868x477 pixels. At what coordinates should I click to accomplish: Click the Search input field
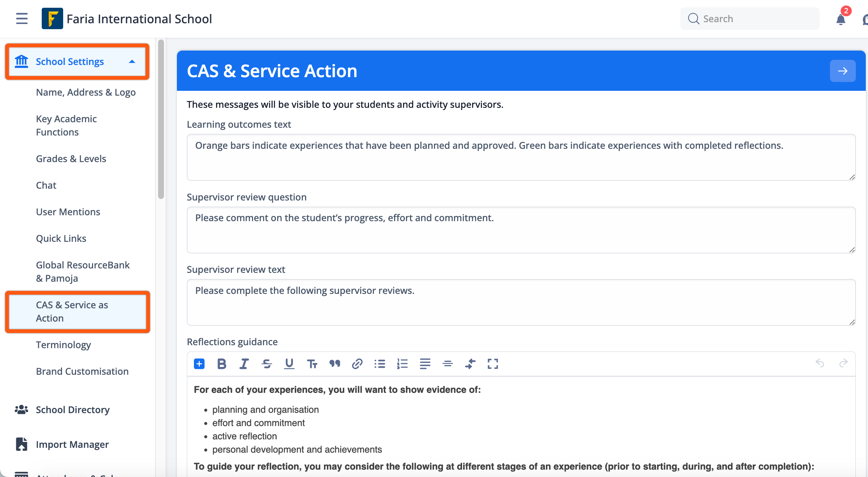click(x=750, y=19)
